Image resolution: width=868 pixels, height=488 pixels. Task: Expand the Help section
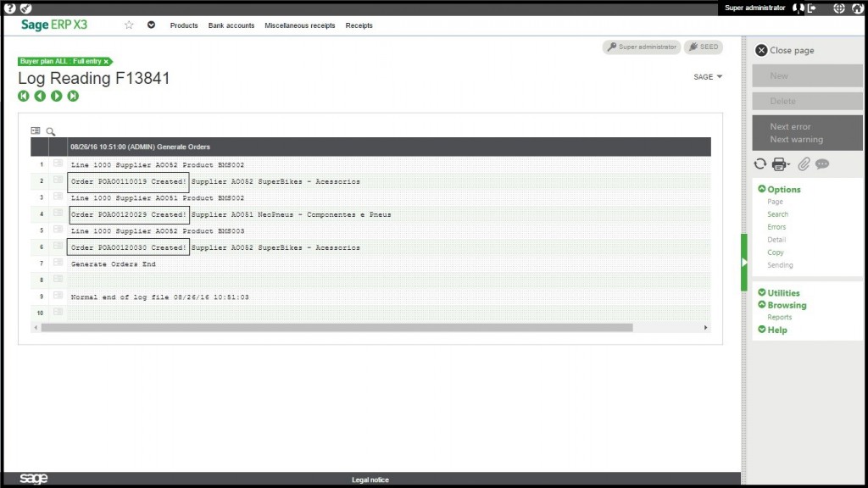pyautogui.click(x=773, y=330)
